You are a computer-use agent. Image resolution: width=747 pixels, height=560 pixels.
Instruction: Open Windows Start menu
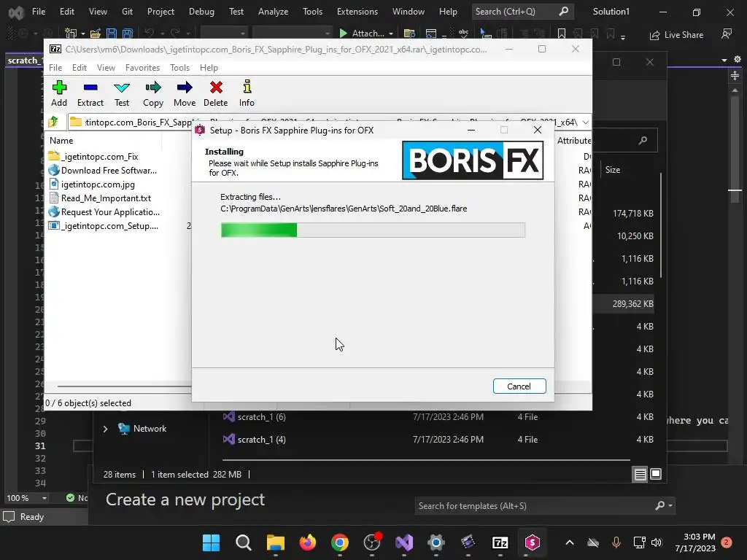(211, 542)
